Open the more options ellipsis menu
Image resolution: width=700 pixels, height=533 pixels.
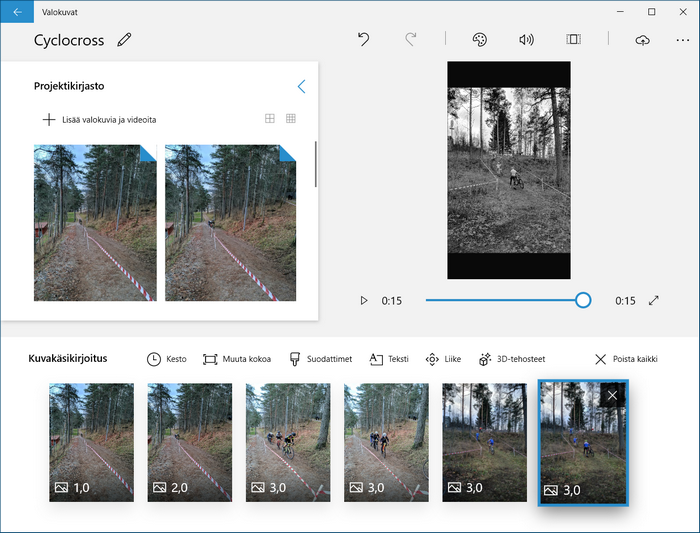683,40
